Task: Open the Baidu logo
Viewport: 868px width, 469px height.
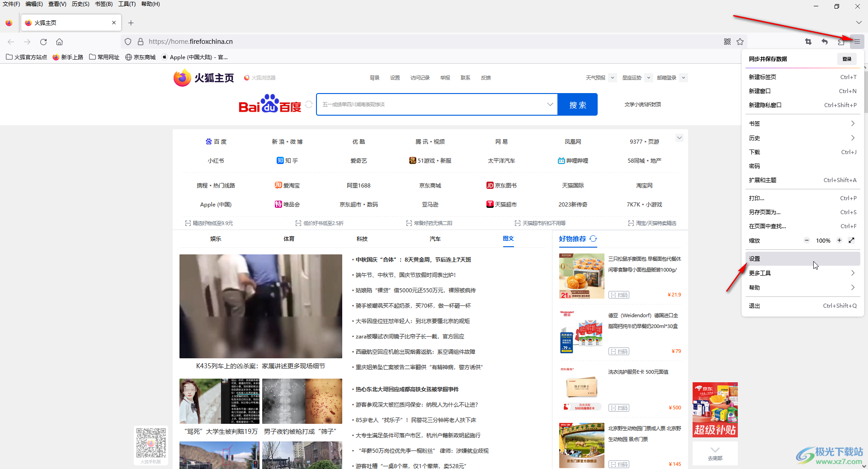Action: point(269,104)
